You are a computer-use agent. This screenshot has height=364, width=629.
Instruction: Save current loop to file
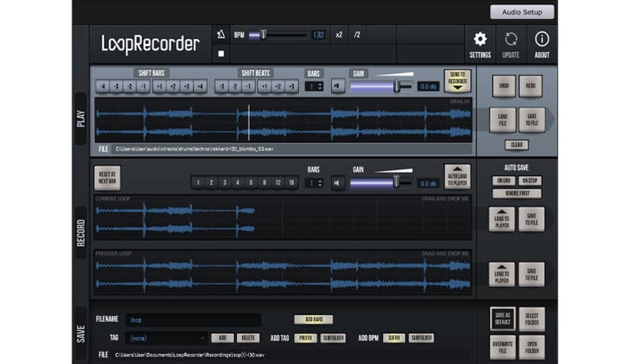531,220
